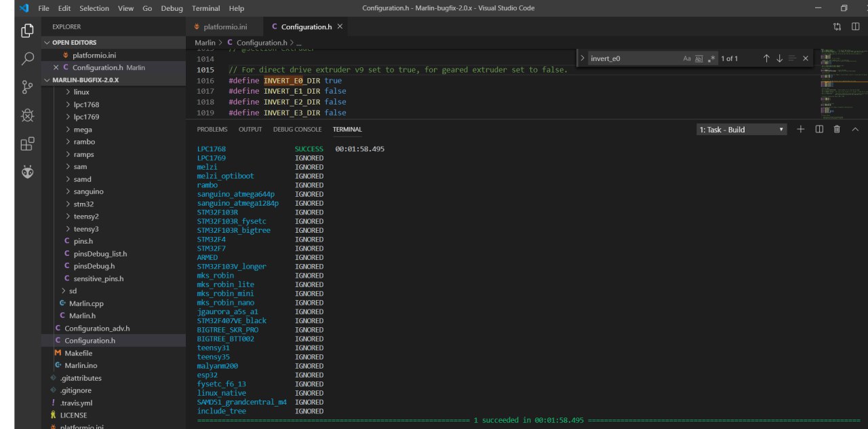Click the LPC1768 SUCCESS line in terminal

click(291, 149)
